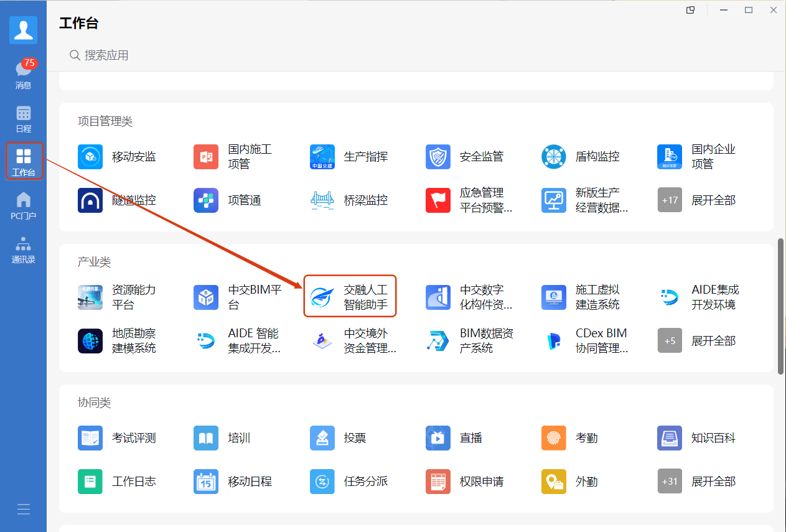The width and height of the screenshot is (786, 532).
Task: Click the vertical scrollbar thumb
Action: coord(781,306)
